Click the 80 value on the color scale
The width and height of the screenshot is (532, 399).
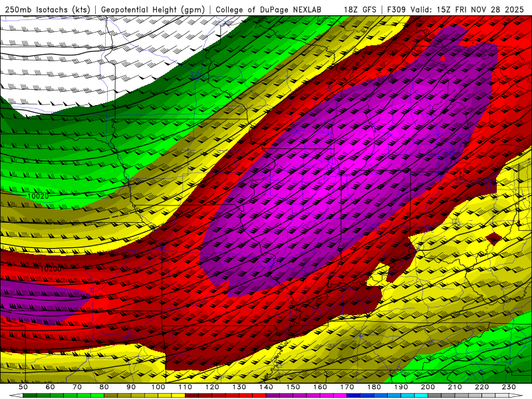(x=104, y=387)
